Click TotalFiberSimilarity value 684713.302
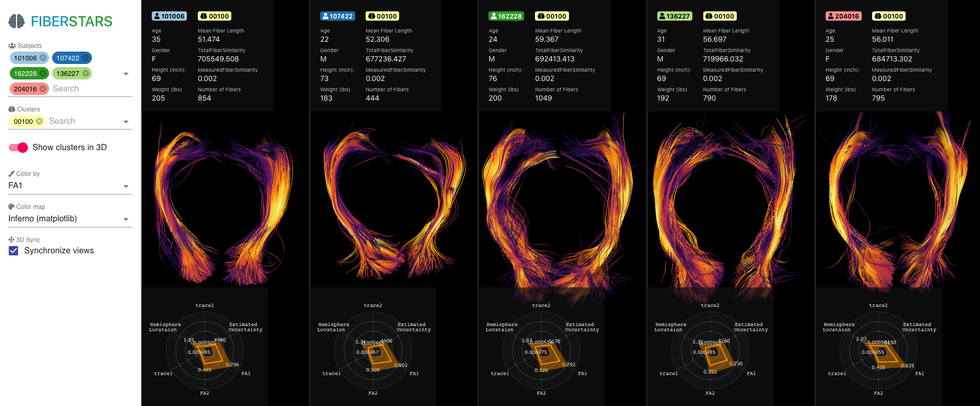Image resolution: width=980 pixels, height=406 pixels. (x=892, y=59)
